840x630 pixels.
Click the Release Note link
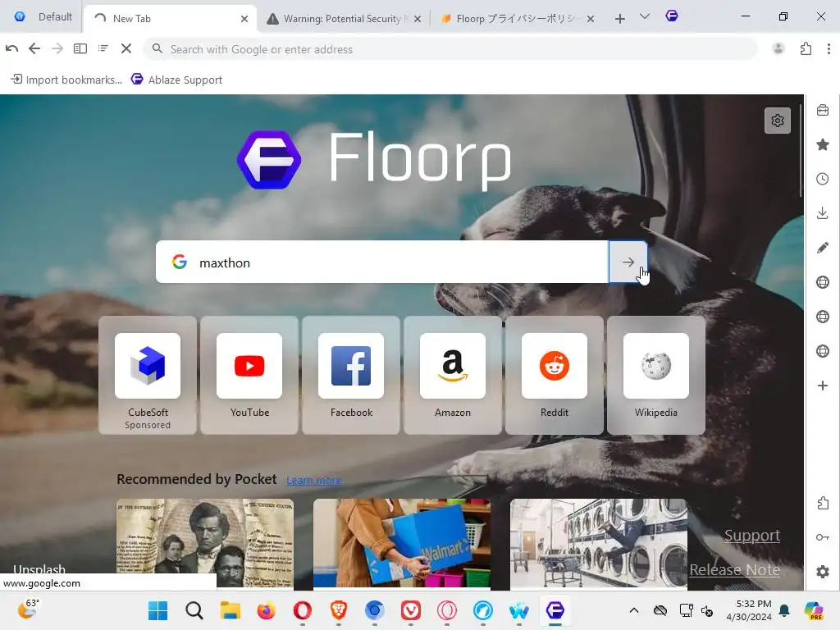click(734, 569)
